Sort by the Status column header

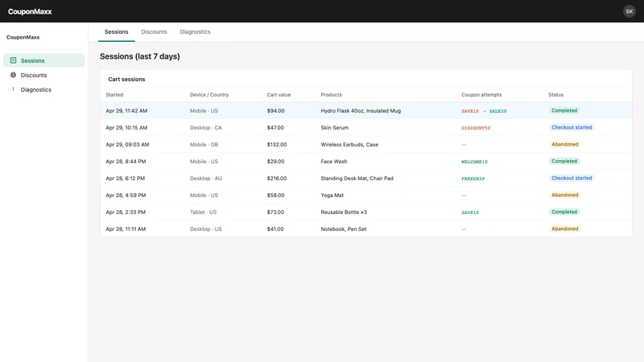click(555, 94)
